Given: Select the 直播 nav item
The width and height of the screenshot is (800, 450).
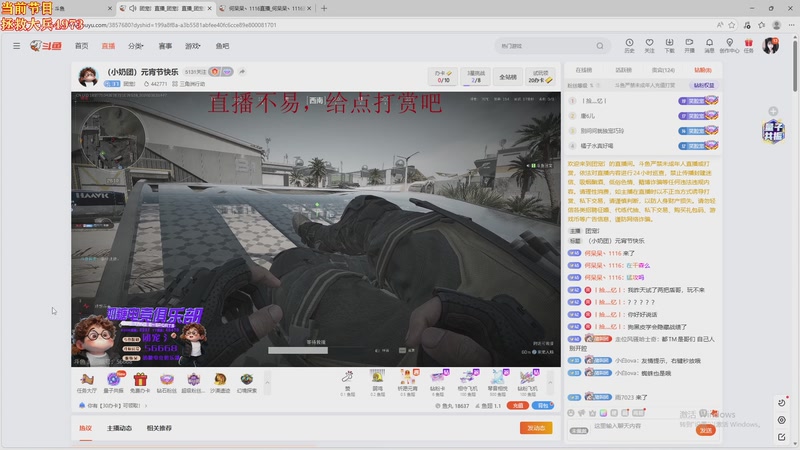Looking at the screenshot, I should coord(108,46).
